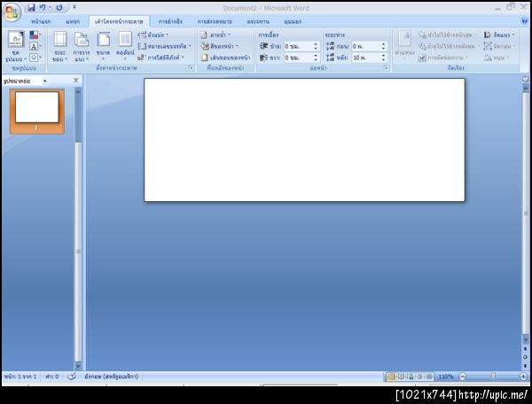Screen dimensions: 532x404
Task: Click the Select Browse Object button on scrollbar
Action: [525, 356]
